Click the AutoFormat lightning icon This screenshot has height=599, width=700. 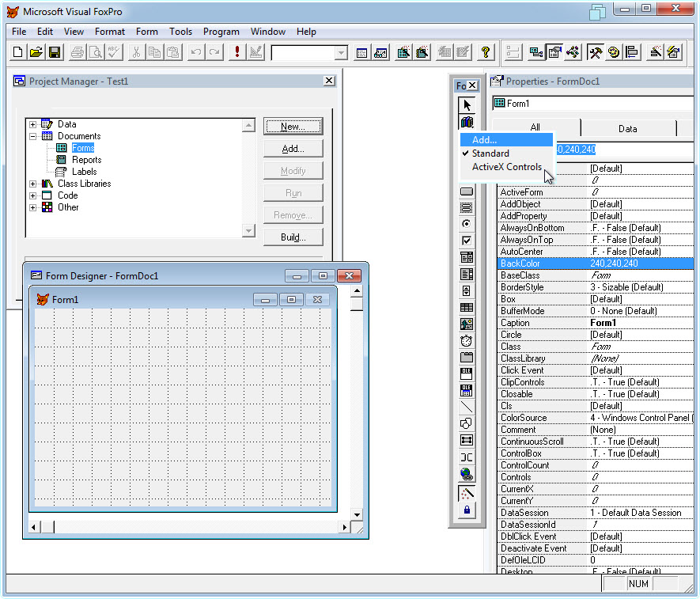(674, 53)
